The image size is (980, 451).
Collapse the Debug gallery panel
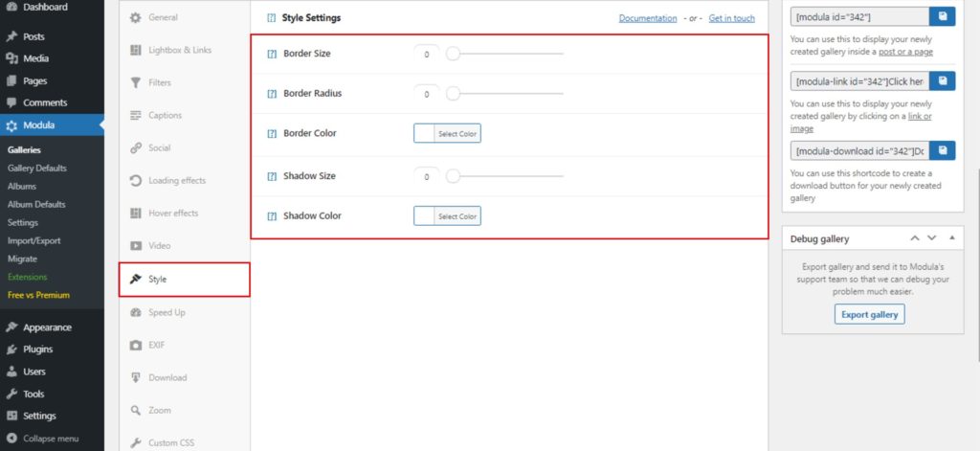(x=951, y=237)
